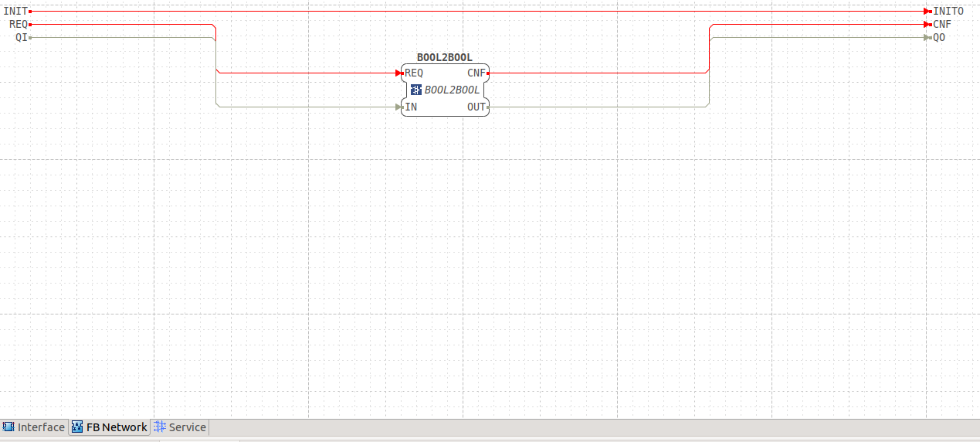Click the Service tab icon

(x=161, y=427)
